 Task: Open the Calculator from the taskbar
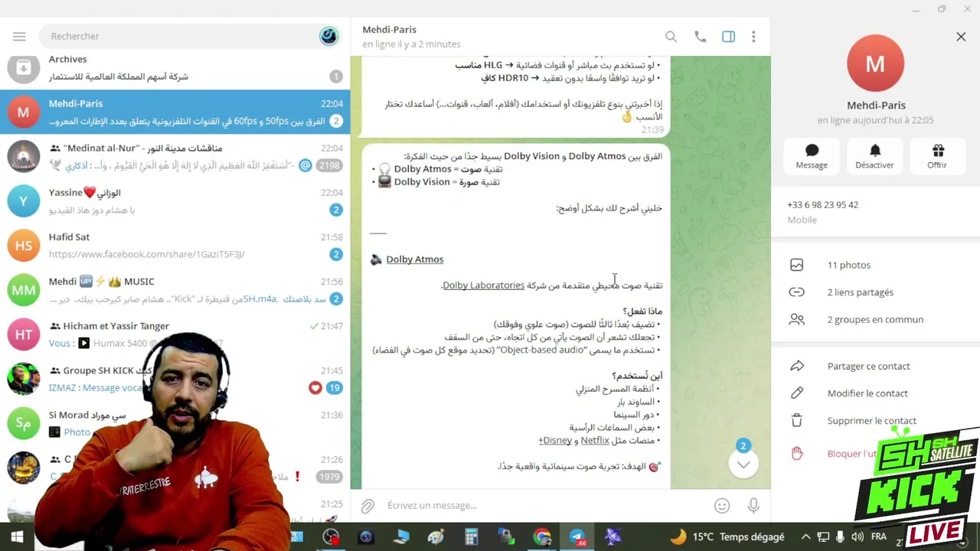[471, 537]
